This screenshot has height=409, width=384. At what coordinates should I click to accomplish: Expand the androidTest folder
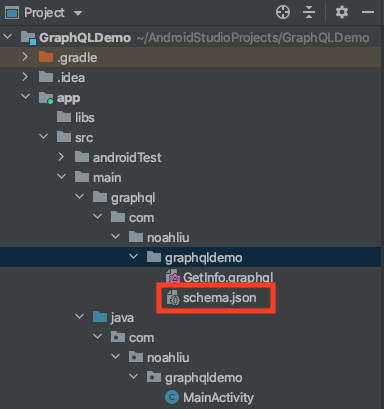tap(61, 157)
